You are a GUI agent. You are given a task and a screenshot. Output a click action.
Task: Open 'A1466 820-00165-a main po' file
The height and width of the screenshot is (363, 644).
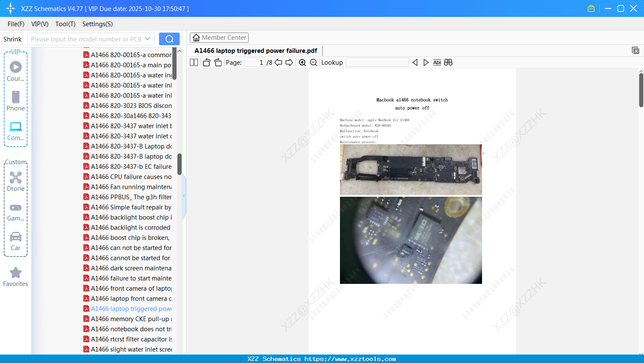127,65
